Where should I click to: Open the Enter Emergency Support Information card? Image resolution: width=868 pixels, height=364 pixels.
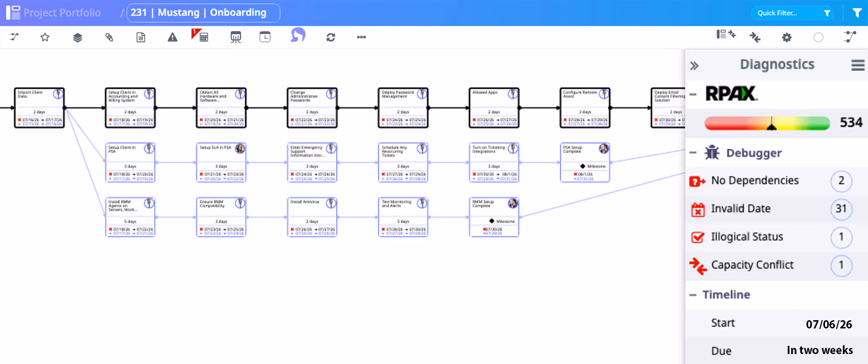[312, 162]
